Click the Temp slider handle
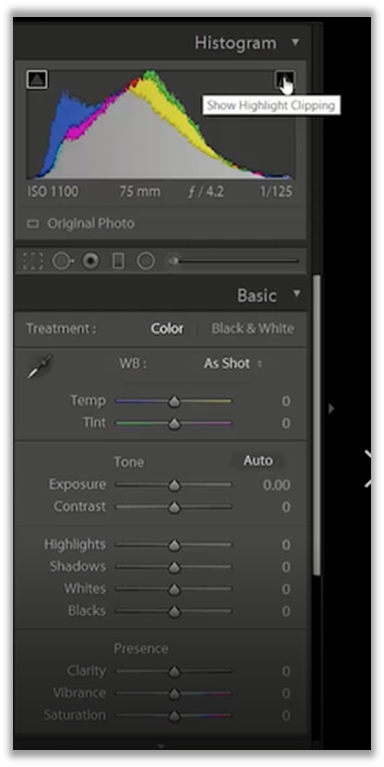384x767 pixels. click(174, 402)
